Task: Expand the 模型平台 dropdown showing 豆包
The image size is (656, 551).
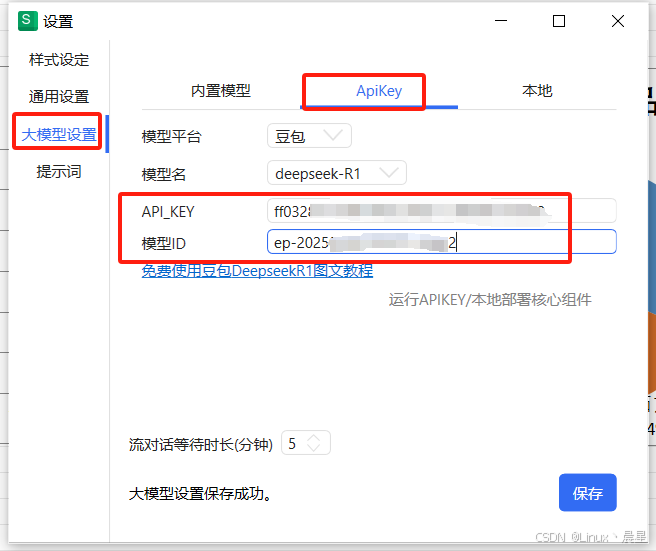Action: (309, 136)
